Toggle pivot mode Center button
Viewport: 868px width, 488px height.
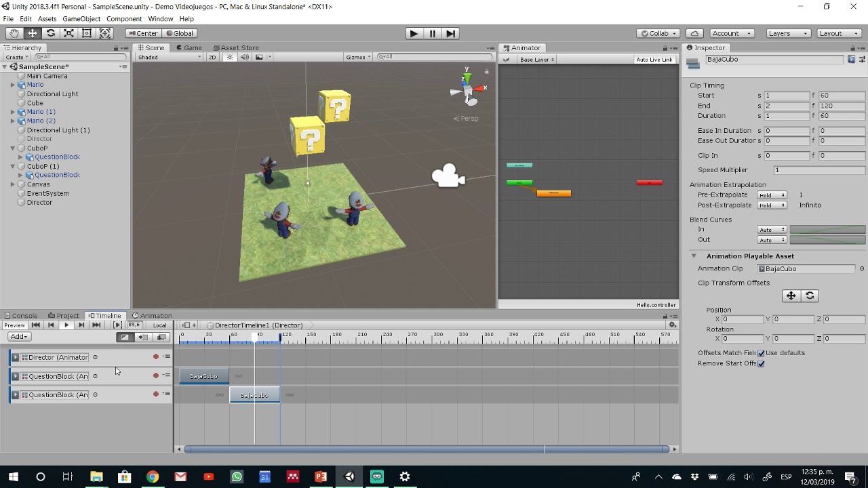click(144, 33)
